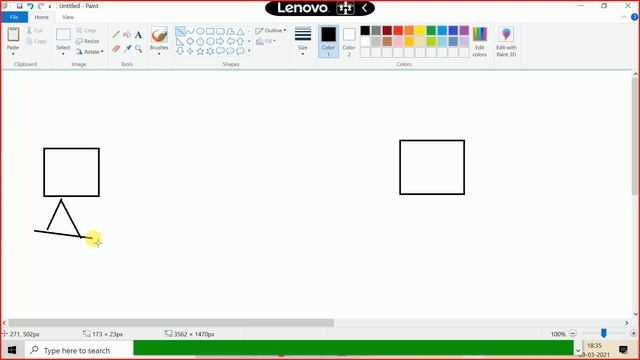Click the Cut button
This screenshot has height=360, width=640.
point(35,31)
